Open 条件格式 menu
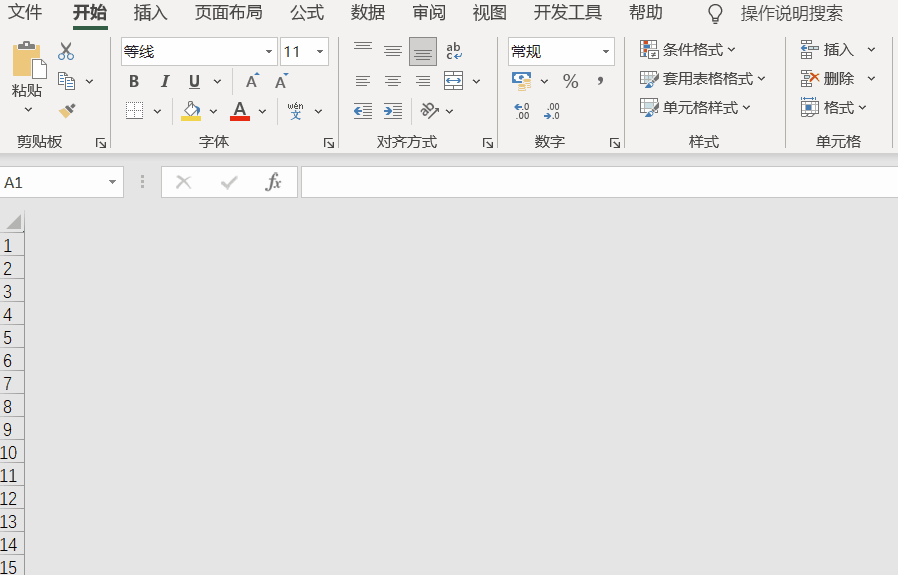The image size is (898, 575). [687, 50]
